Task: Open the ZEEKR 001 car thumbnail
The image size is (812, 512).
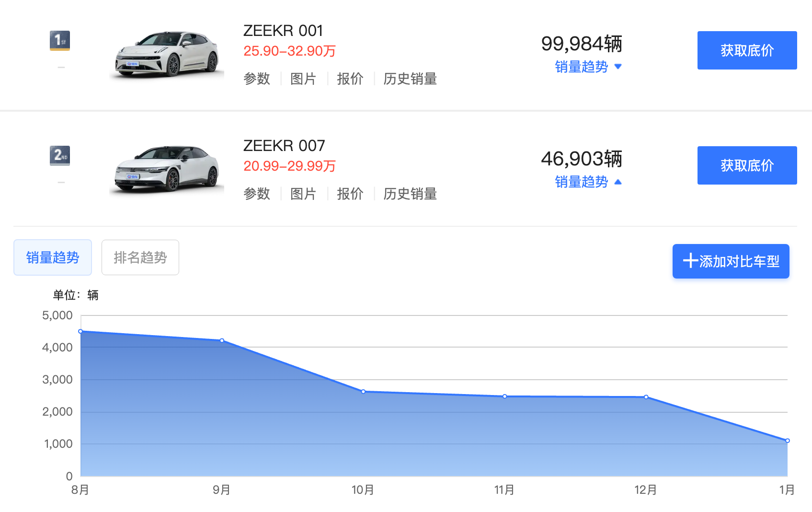Action: pos(167,54)
